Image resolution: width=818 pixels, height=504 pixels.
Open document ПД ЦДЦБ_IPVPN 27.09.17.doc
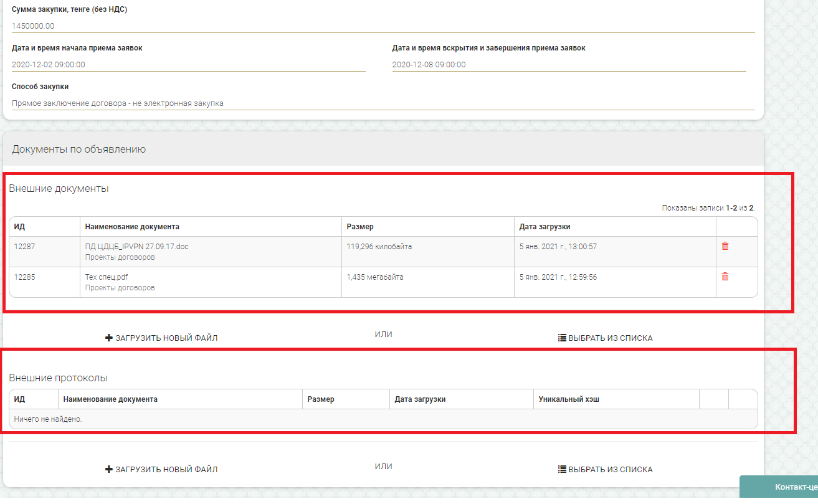136,247
